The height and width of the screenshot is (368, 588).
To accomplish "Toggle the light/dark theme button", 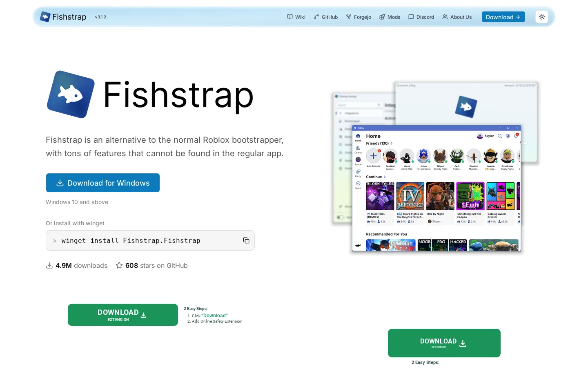I will pyautogui.click(x=542, y=17).
